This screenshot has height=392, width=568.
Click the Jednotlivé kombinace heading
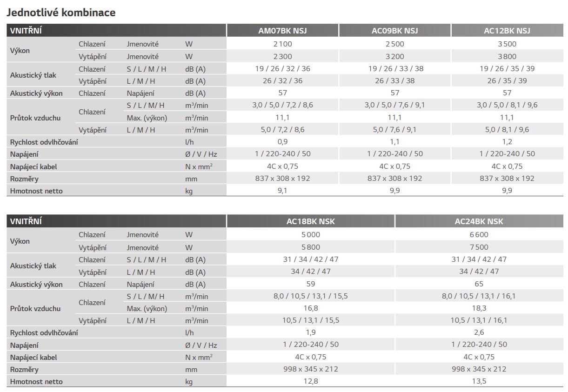(61, 13)
